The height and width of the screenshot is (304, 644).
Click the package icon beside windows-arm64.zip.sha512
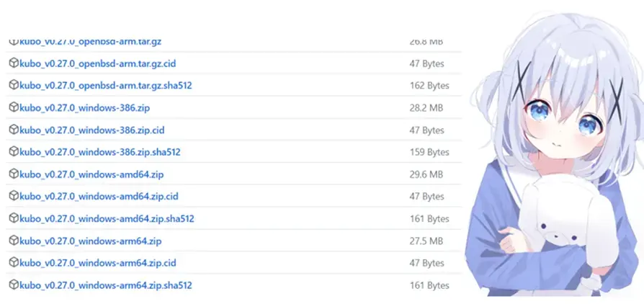[x=14, y=285]
